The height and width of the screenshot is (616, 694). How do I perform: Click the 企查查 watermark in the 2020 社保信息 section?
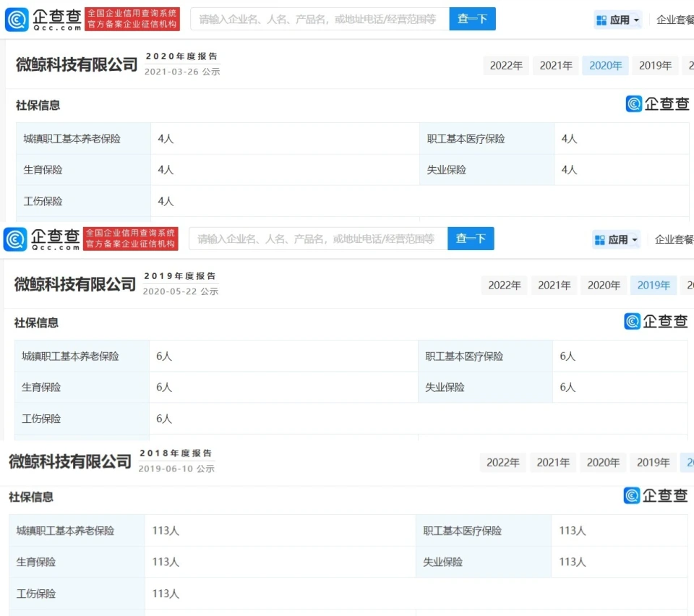(x=657, y=104)
